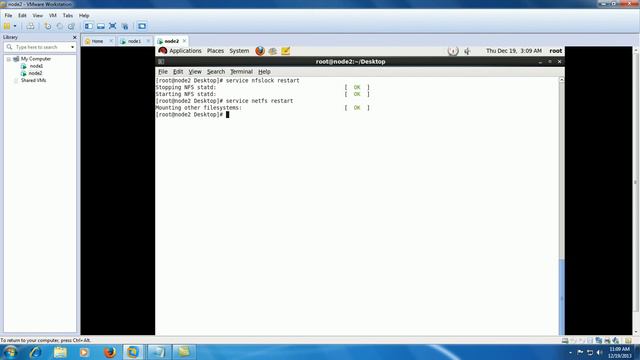
Task: Open the snapshot manager toolbar icon
Action: coord(71,26)
